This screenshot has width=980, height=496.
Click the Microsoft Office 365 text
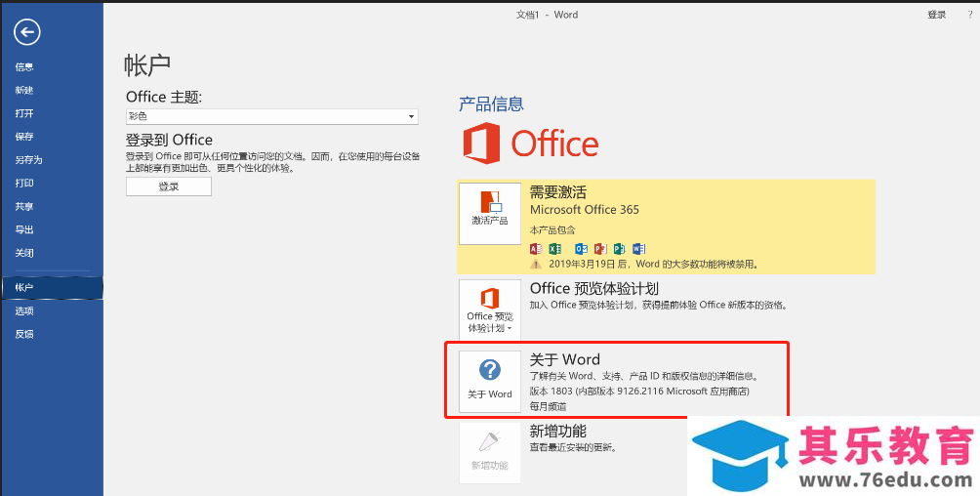(585, 210)
